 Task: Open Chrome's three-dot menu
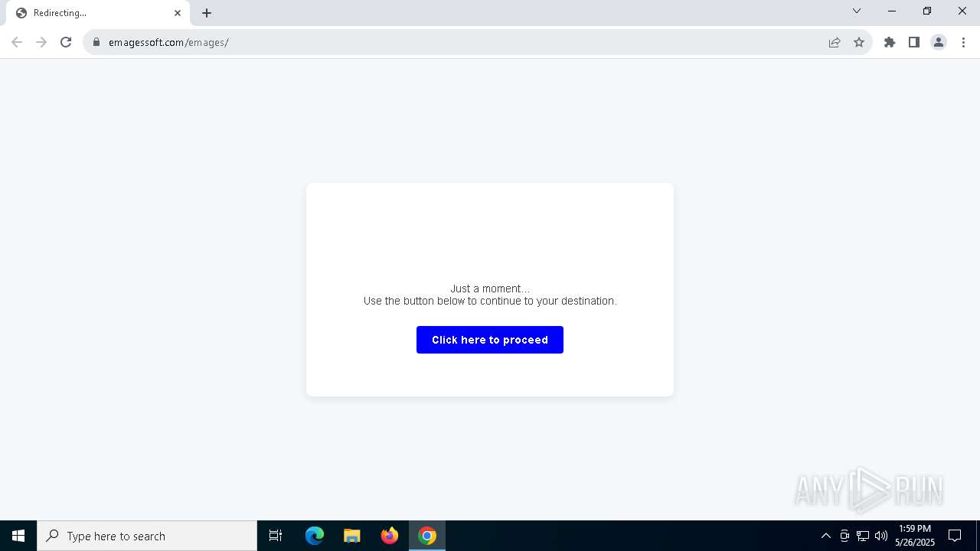pos(963,42)
